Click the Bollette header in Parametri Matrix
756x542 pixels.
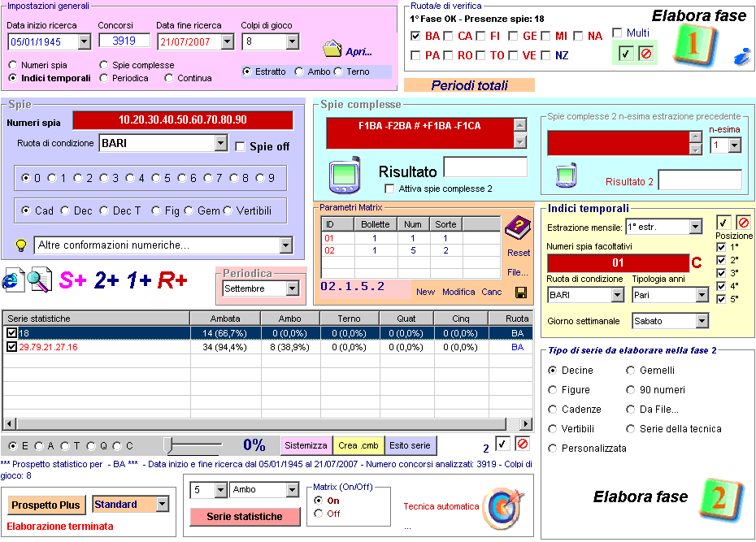pyautogui.click(x=375, y=224)
